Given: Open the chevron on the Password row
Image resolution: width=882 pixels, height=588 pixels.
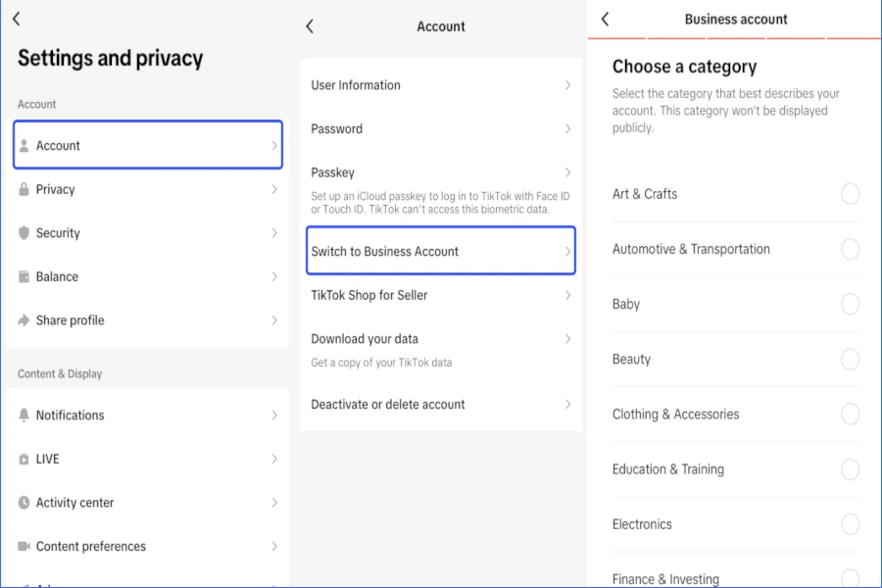Looking at the screenshot, I should (568, 128).
